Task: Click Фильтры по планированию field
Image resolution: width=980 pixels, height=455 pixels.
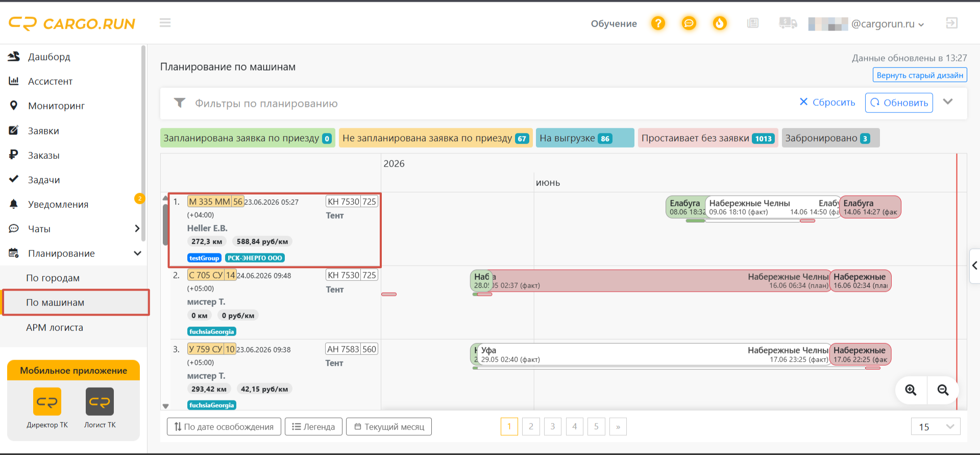Action: [266, 104]
